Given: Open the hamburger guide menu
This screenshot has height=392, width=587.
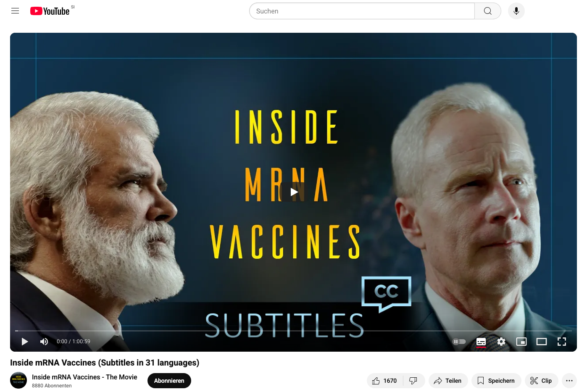Looking at the screenshot, I should click(x=15, y=11).
